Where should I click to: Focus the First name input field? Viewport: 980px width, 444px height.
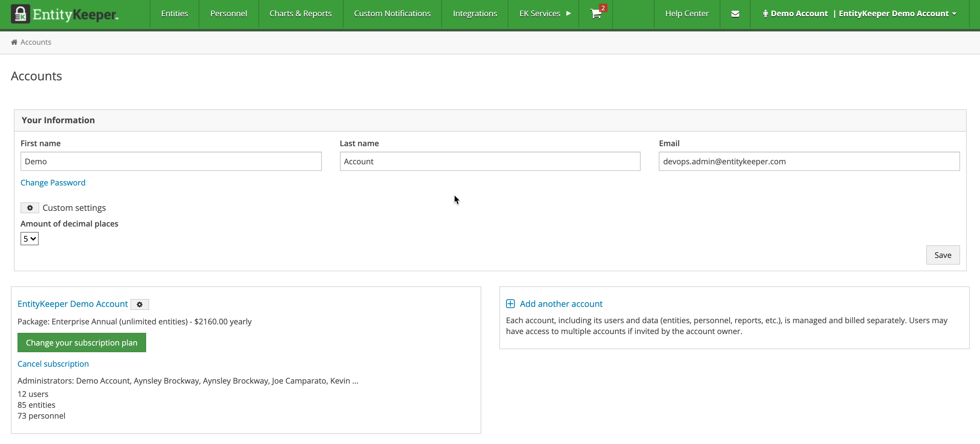pos(171,161)
